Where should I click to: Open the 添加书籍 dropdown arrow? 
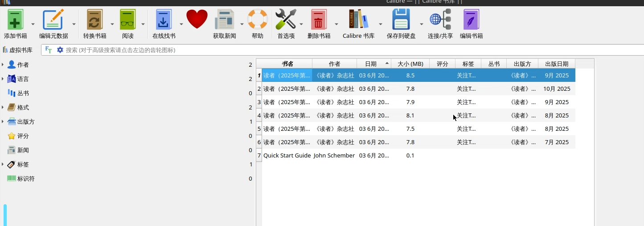33,24
